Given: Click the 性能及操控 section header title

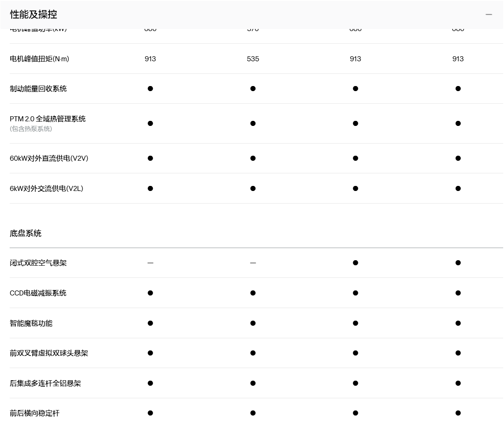Looking at the screenshot, I should pos(34,14).
